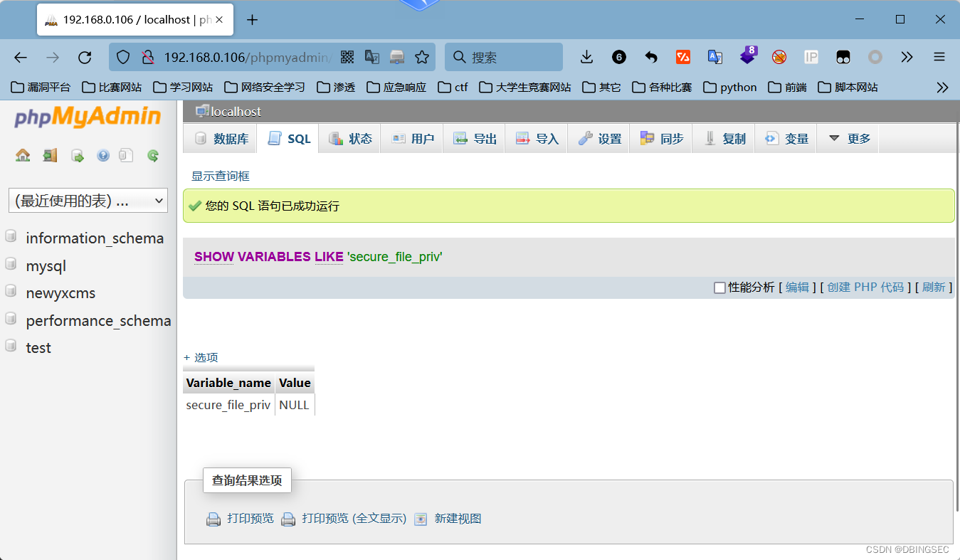This screenshot has width=960, height=560.
Task: Click the shield tracking protection icon
Action: (x=123, y=58)
